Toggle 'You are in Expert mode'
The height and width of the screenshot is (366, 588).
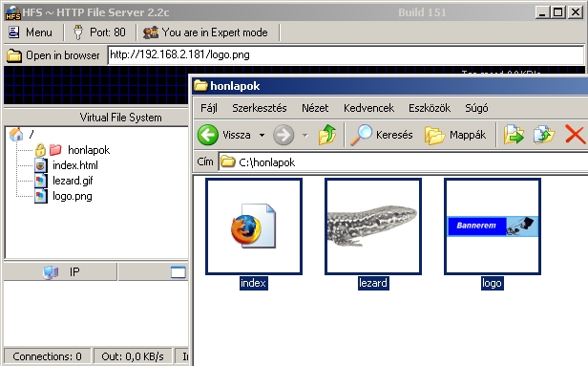[x=205, y=32]
